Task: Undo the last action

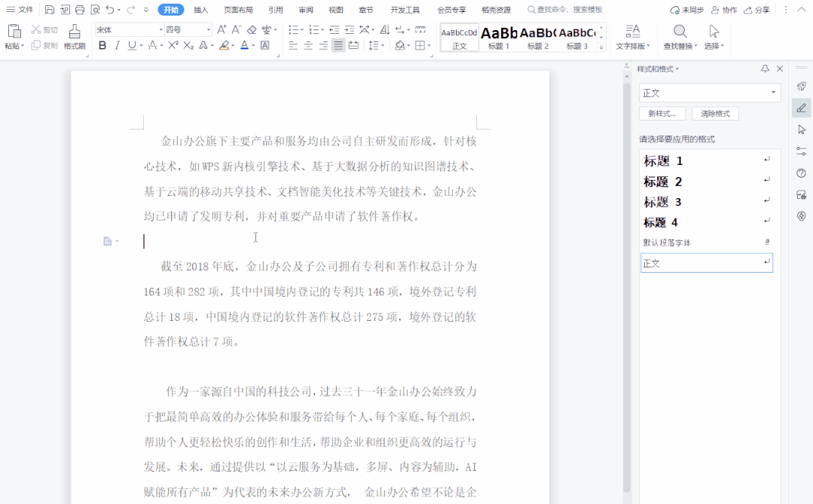Action: tap(109, 9)
